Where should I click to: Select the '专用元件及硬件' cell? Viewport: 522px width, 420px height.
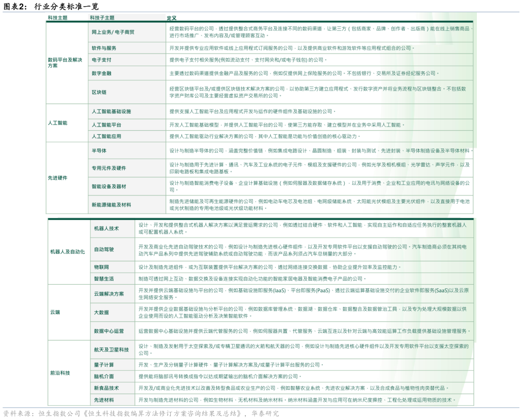(127, 168)
